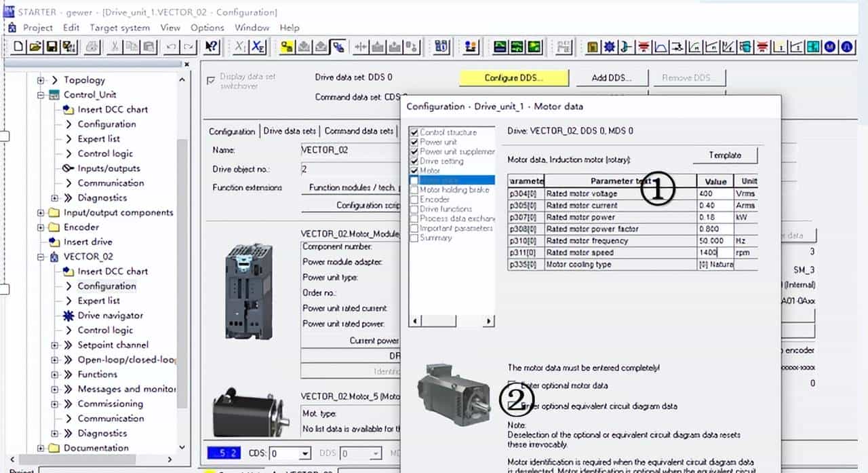Image resolution: width=868 pixels, height=473 pixels.
Task: Click the Name field containing VECTOR_02
Action: tap(351, 150)
